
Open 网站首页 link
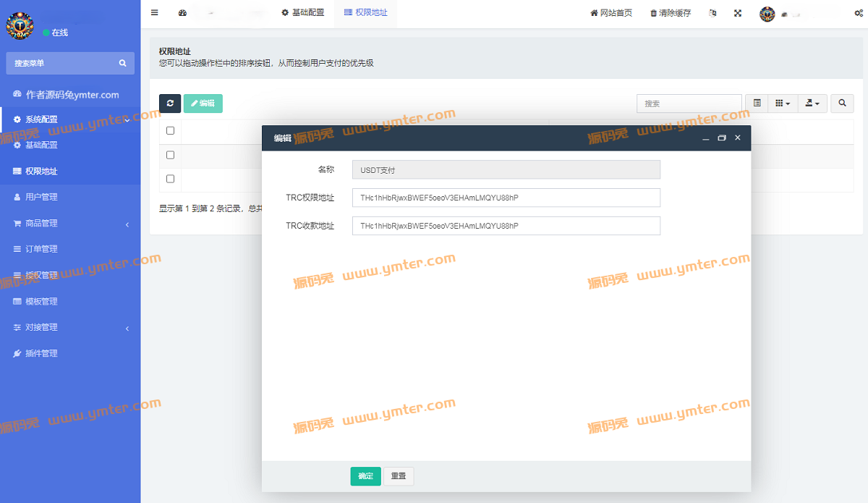[x=611, y=13]
